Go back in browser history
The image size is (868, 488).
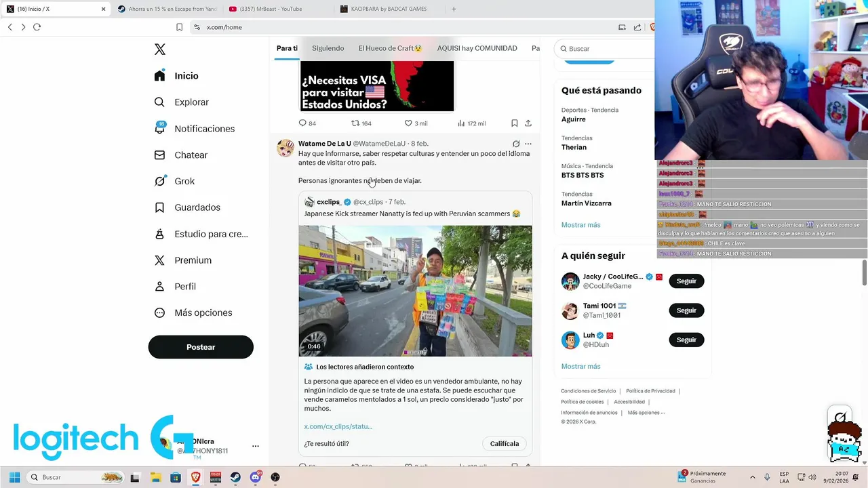[9, 27]
